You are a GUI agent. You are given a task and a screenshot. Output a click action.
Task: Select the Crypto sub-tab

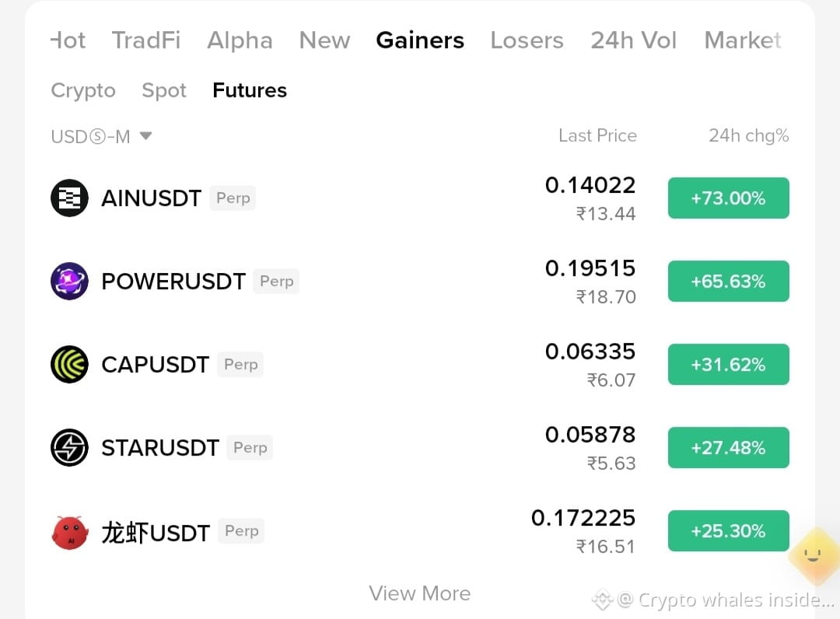click(x=83, y=90)
